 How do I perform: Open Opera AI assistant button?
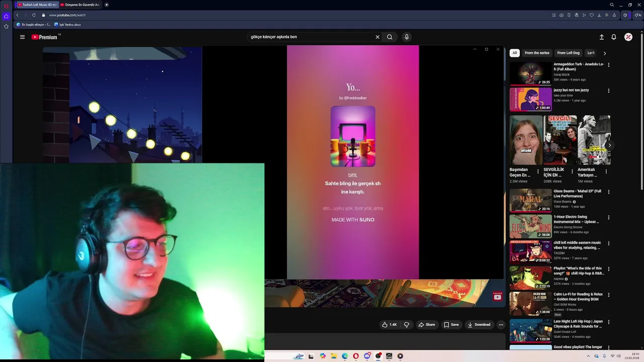click(x=638, y=15)
